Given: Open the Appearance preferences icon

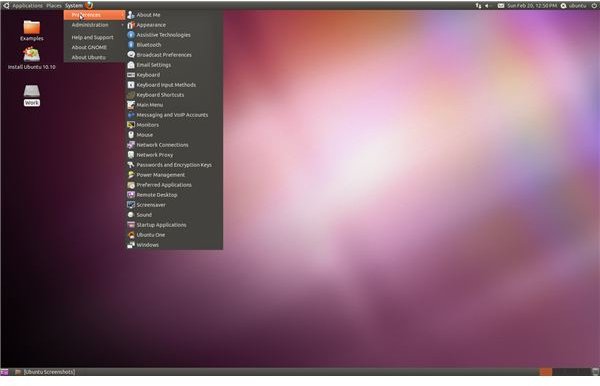Looking at the screenshot, I should pos(131,25).
